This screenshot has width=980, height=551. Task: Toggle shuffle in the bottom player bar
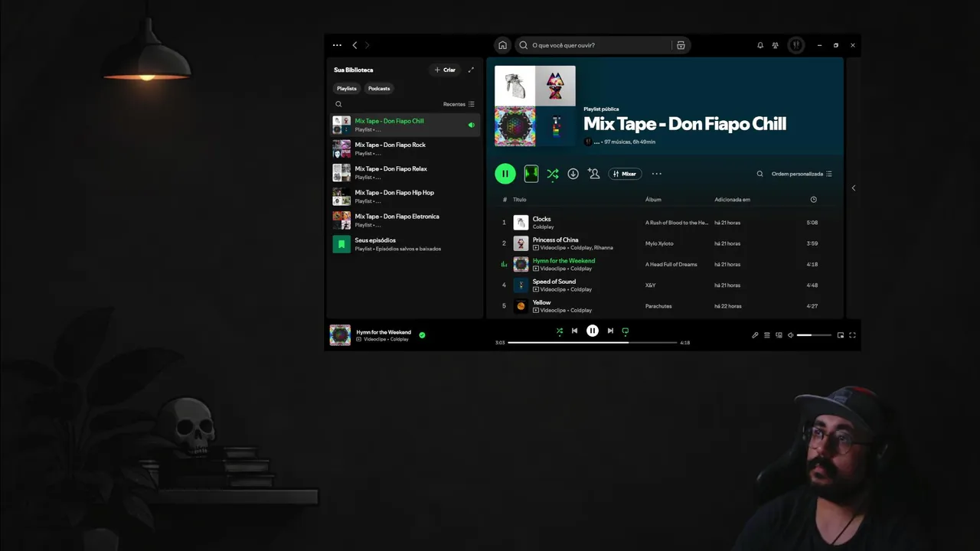[560, 331]
